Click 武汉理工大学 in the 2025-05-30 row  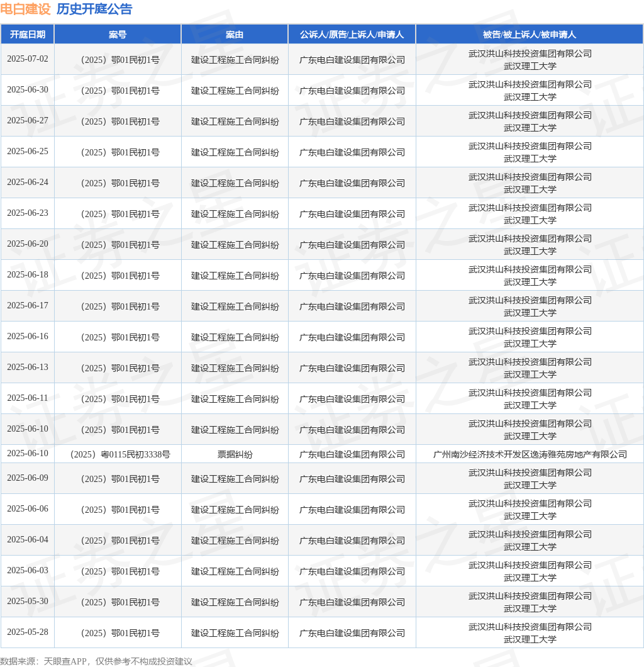[x=530, y=608]
